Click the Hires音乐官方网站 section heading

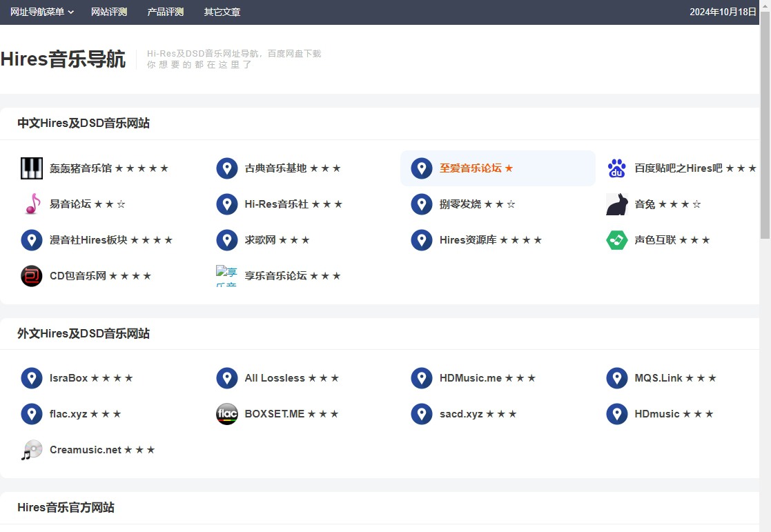(x=66, y=507)
